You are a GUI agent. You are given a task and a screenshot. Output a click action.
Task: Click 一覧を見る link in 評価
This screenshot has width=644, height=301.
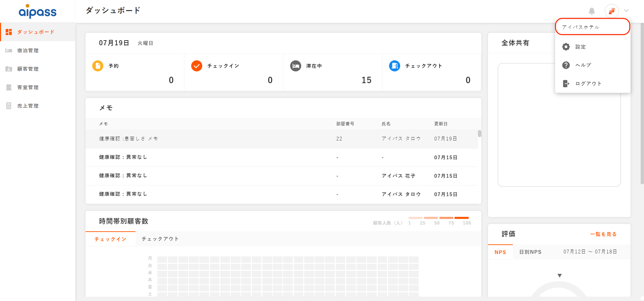[603, 234]
